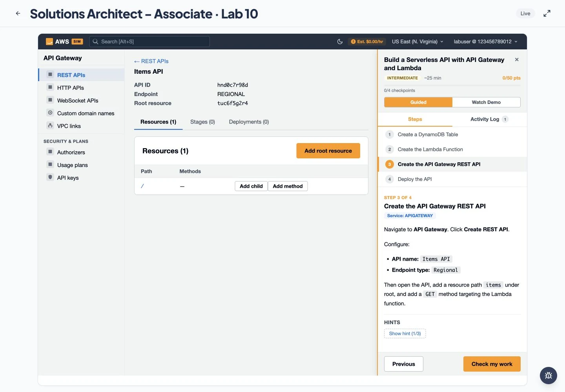The height and width of the screenshot is (392, 565).
Task: Open Custom domain names in sidebar
Action: (x=81, y=113)
